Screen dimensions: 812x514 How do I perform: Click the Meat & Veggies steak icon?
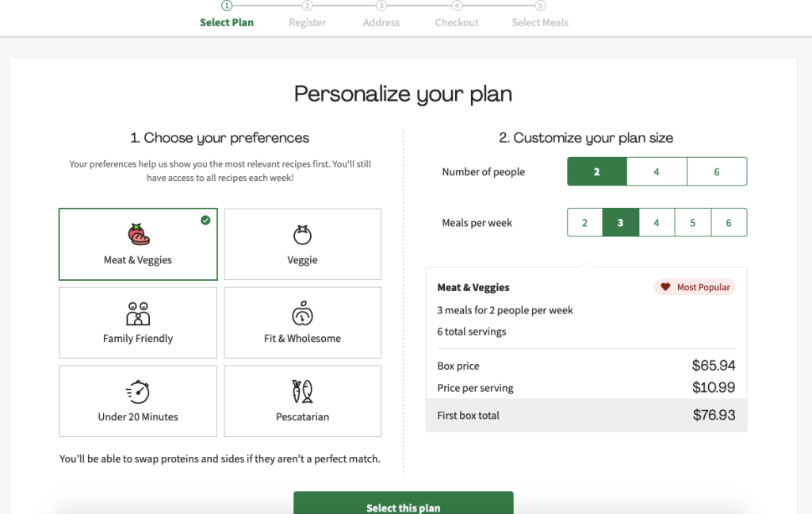138,235
